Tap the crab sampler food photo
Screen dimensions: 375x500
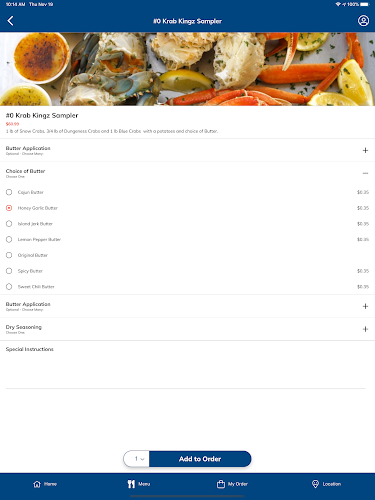tap(187, 69)
